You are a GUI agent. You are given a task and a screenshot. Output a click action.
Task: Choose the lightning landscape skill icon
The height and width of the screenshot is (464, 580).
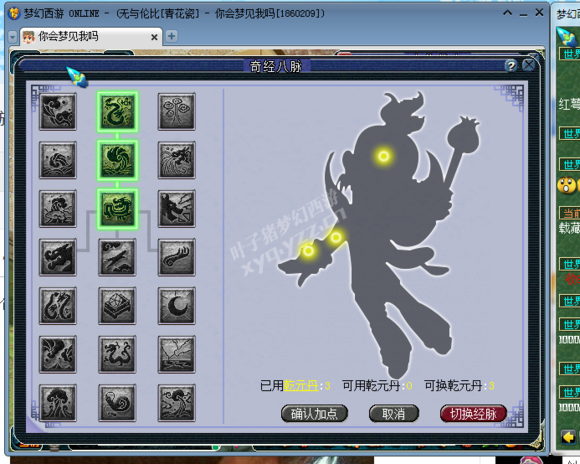point(176,354)
